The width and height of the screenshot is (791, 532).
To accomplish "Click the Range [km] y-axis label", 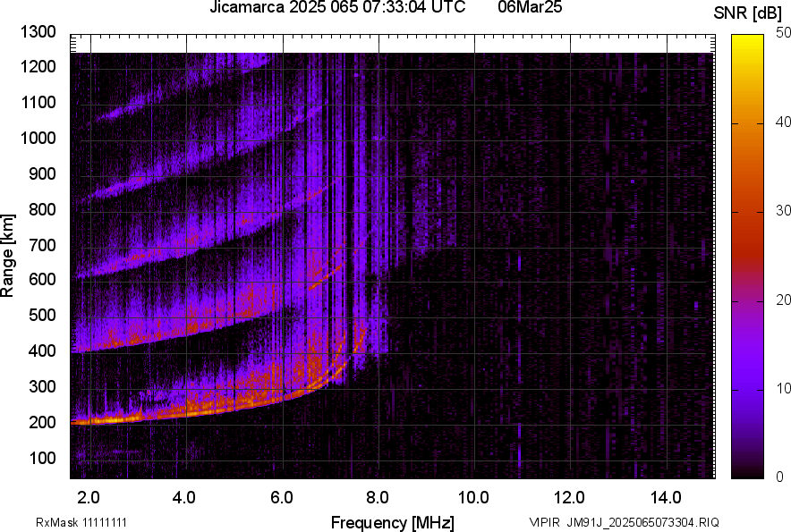I will coord(8,255).
